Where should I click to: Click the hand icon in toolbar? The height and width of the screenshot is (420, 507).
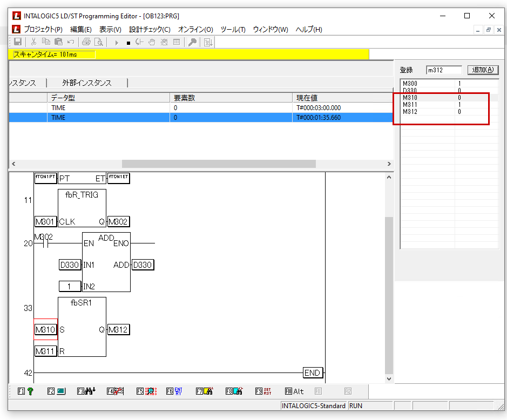152,42
